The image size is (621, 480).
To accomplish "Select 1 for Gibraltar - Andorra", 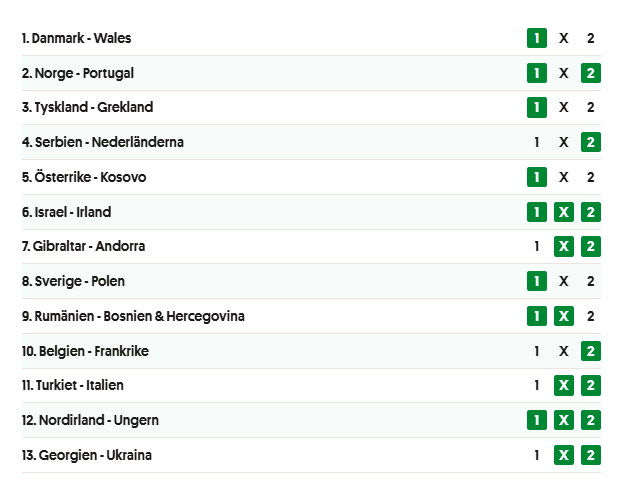I will coord(537,246).
